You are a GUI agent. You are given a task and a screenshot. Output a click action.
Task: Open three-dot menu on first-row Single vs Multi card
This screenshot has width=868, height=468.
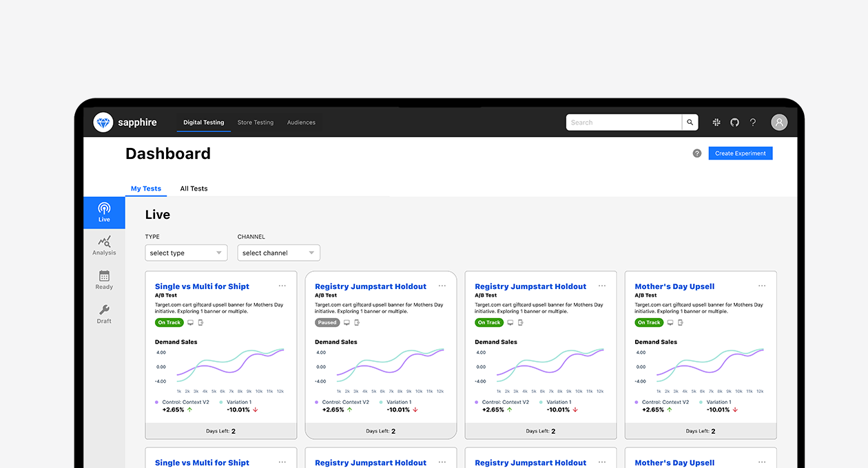coord(282,286)
